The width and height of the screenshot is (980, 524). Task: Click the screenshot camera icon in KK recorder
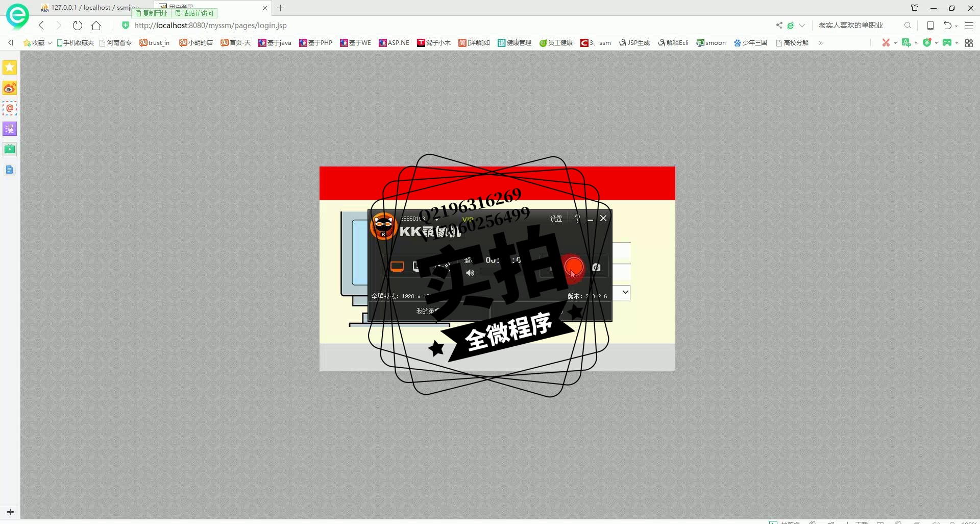click(596, 267)
